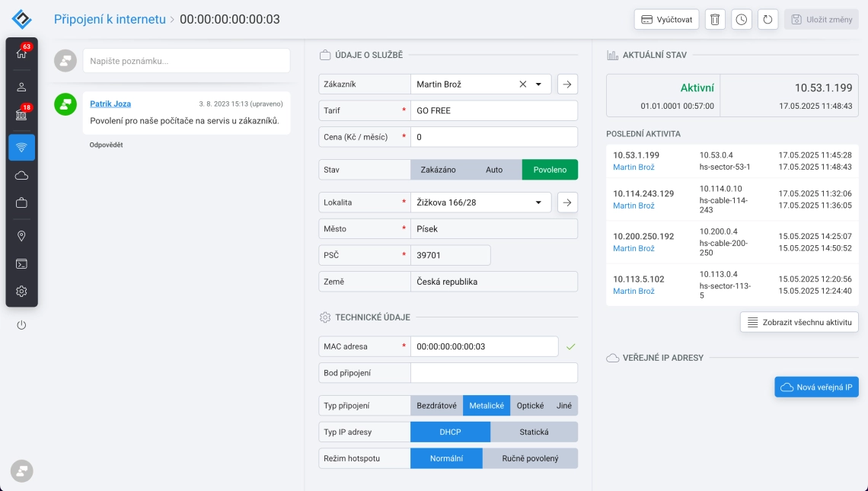Viewport: 868px width, 491px height.
Task: Switch connection type to Optické
Action: pos(530,406)
